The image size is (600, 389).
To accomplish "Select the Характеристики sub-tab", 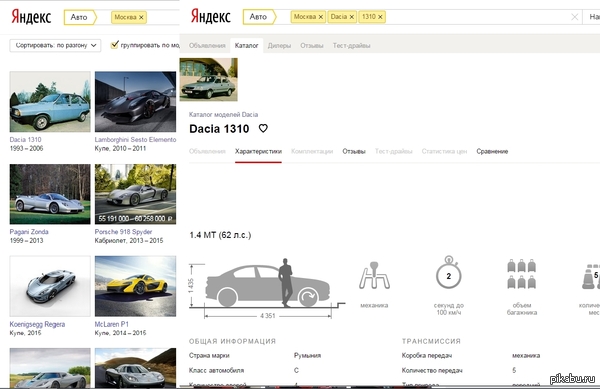I will tap(258, 151).
